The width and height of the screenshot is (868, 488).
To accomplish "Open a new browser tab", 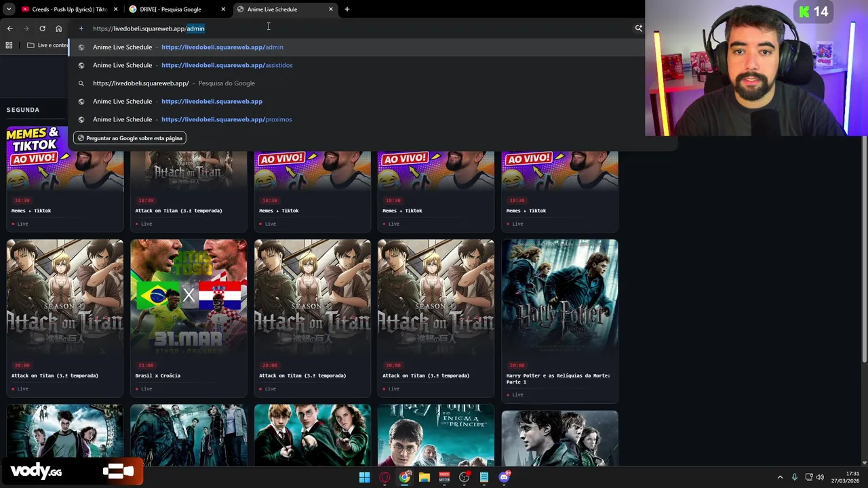I will (x=347, y=9).
